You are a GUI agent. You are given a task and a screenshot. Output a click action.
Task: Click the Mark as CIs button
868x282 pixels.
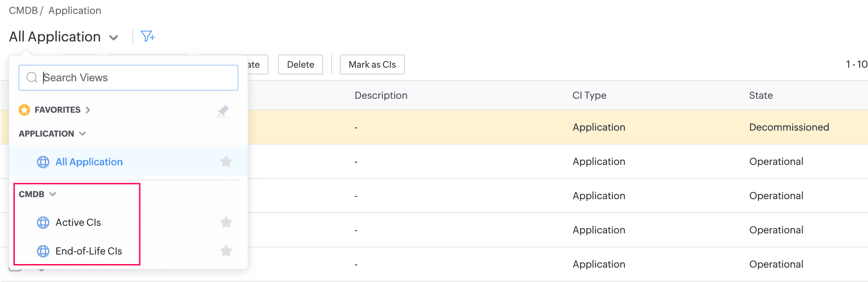click(x=372, y=65)
